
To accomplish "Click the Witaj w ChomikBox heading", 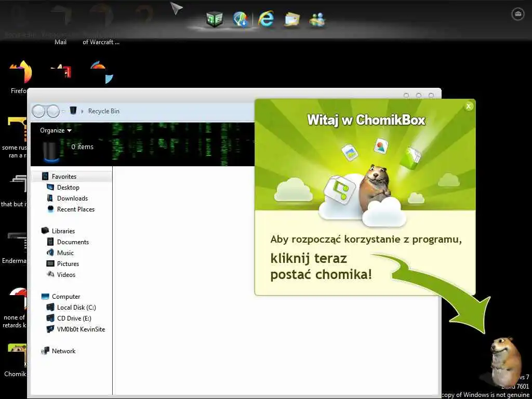I will 366,120.
